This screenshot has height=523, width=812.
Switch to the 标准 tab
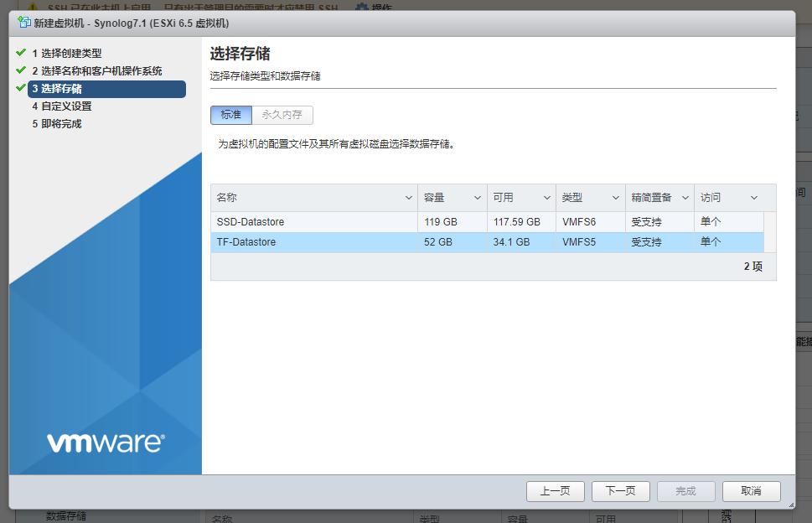230,115
